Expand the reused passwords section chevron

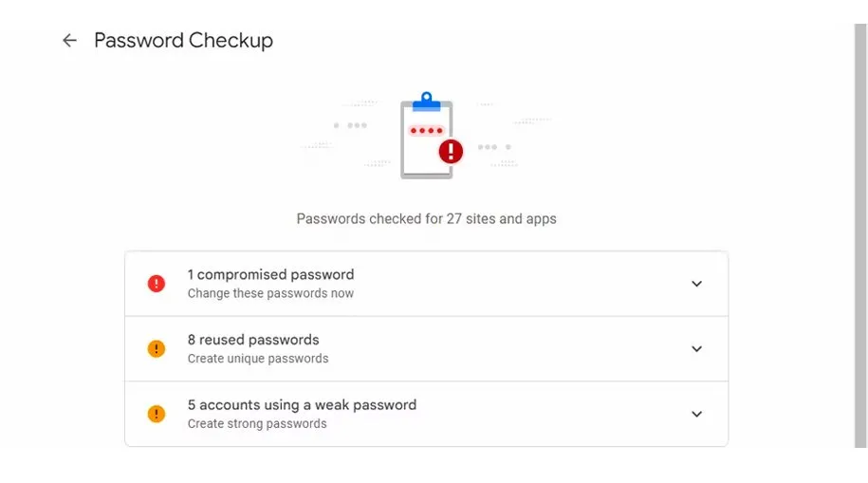pos(696,349)
